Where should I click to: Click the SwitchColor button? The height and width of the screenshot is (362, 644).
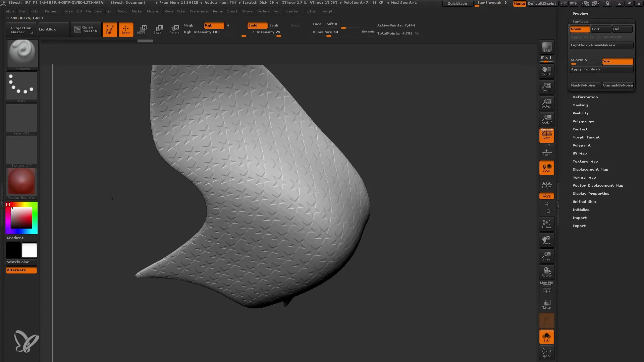pyautogui.click(x=21, y=262)
